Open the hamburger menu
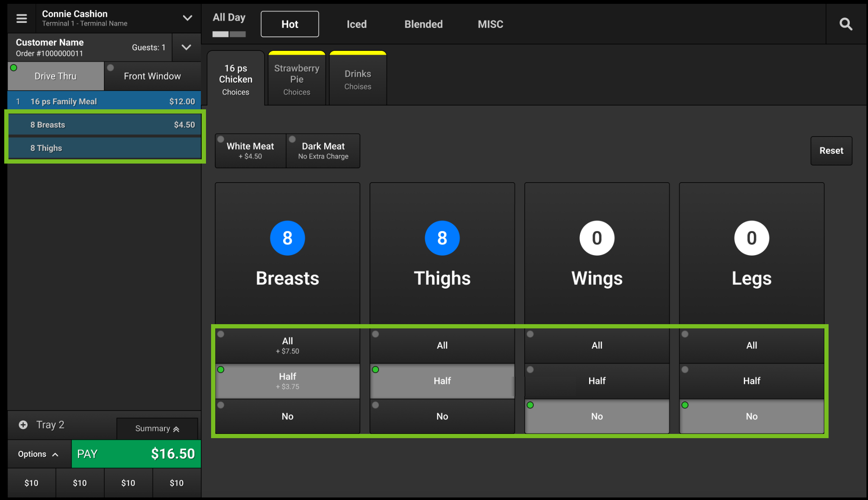Screen dimensions: 868x500 pyautogui.click(x=22, y=18)
